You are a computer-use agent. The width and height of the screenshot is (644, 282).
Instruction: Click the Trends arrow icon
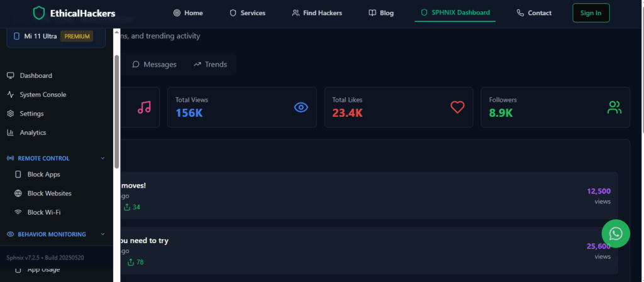click(x=197, y=64)
